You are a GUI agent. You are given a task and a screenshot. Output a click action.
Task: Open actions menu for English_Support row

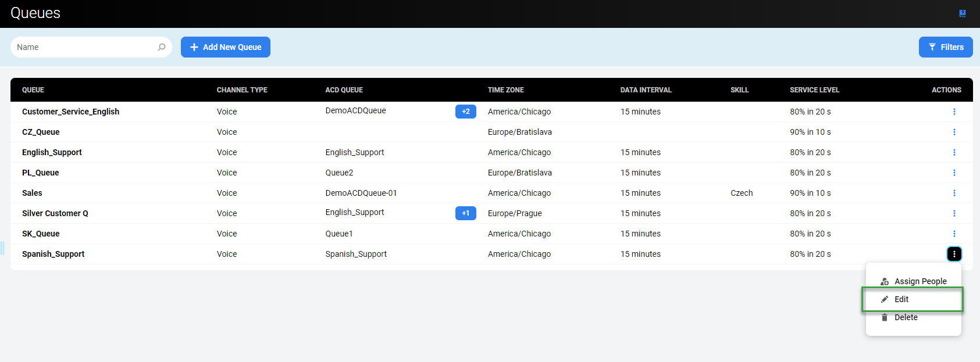click(x=954, y=152)
